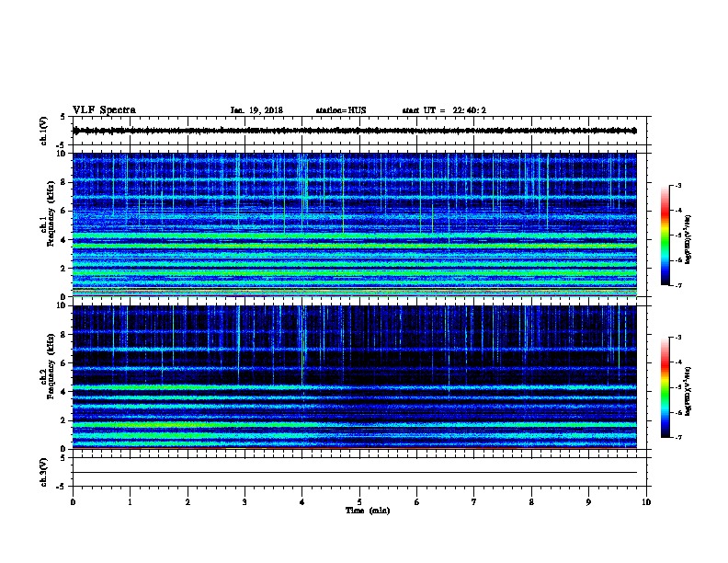The image size is (728, 563).
Task: Click the "6" kHz tick on ch.2 frequency axis
Action: tap(63, 362)
